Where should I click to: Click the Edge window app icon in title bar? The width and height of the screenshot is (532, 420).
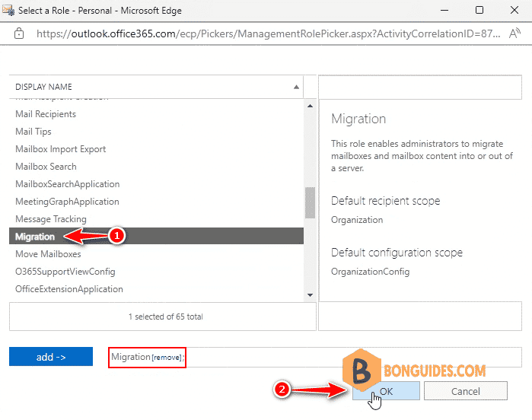8,10
